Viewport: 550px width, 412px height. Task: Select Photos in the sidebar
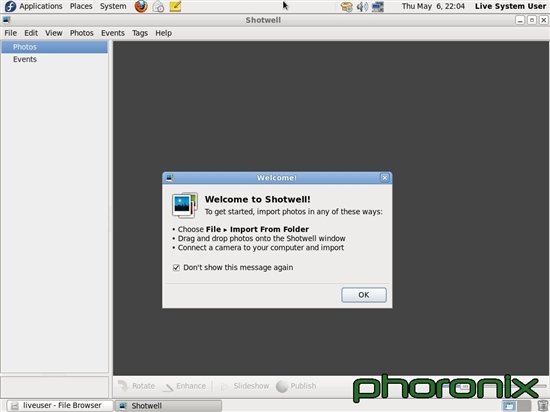(54, 47)
